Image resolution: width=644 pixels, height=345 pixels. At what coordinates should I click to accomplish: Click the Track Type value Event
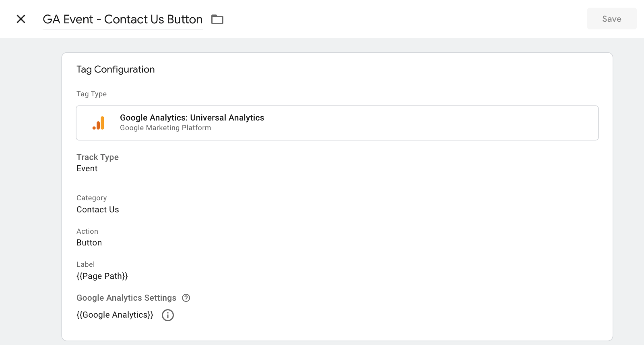(x=87, y=168)
